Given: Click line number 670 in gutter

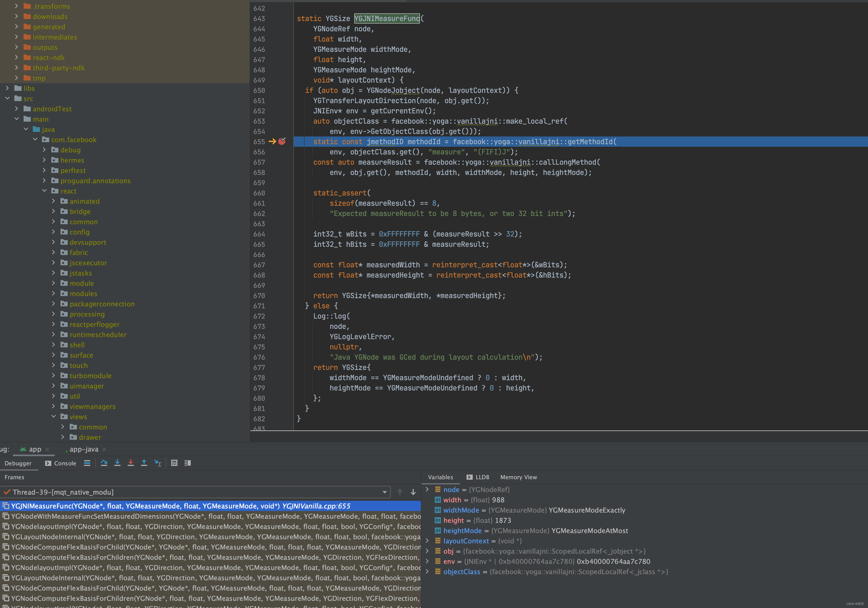Looking at the screenshot, I should [x=259, y=296].
